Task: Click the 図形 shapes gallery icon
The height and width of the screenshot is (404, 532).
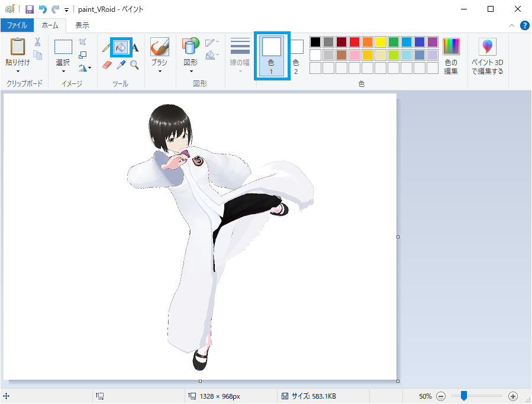Action: [191, 46]
